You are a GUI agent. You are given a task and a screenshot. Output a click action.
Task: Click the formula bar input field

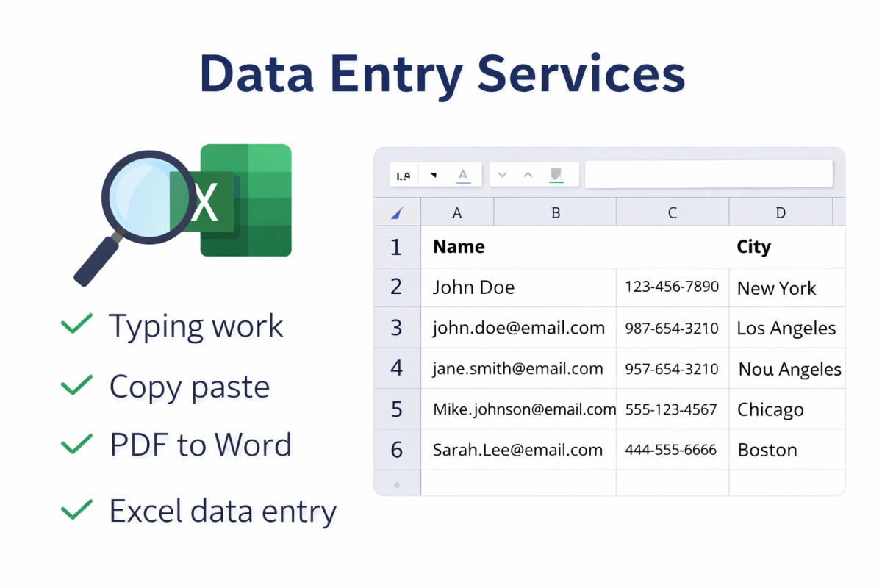coord(709,175)
